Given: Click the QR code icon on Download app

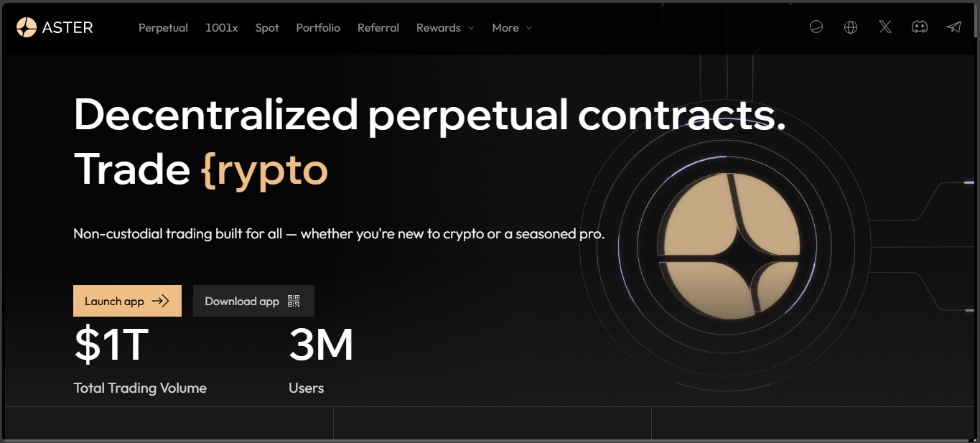Looking at the screenshot, I should [x=294, y=301].
